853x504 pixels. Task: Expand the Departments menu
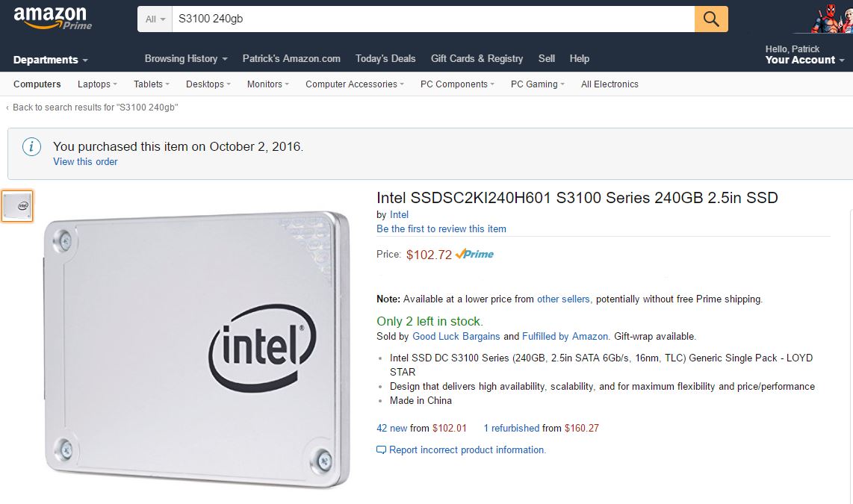pyautogui.click(x=51, y=60)
